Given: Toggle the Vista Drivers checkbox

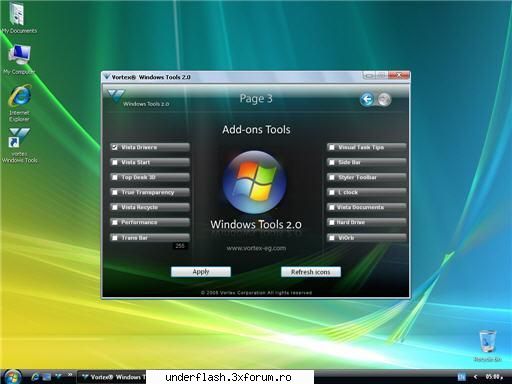Looking at the screenshot, I should 115,147.
